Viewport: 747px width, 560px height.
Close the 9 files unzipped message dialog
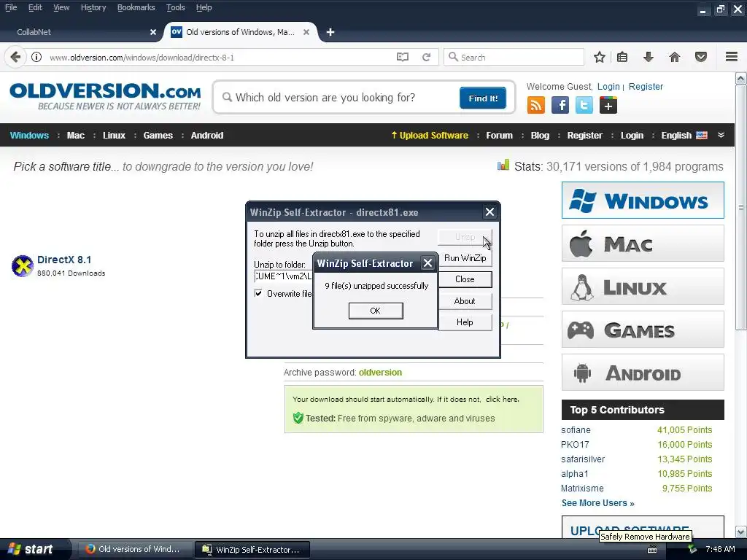(427, 262)
